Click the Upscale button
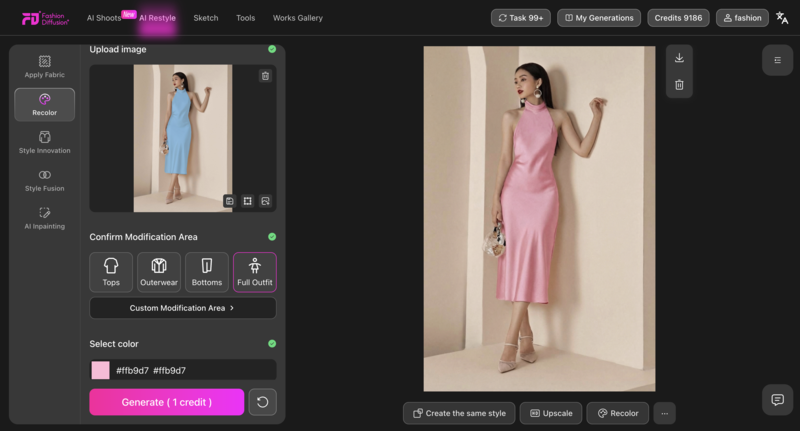This screenshot has height=431, width=800. point(550,413)
